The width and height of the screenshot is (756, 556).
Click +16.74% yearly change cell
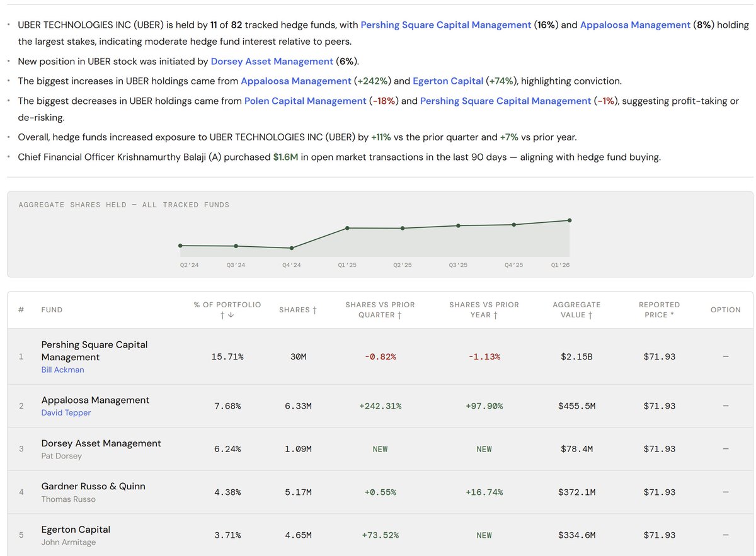[x=484, y=492]
